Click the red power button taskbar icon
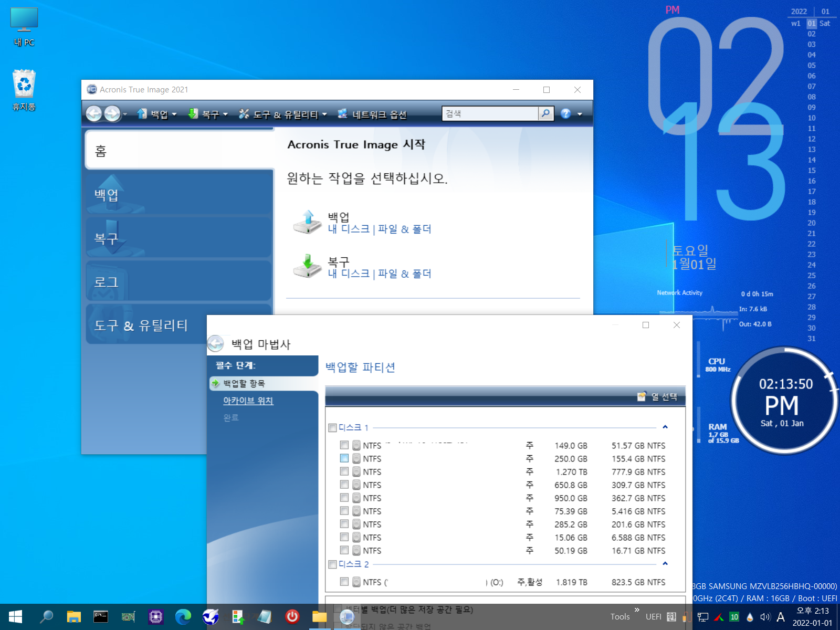840x630 pixels. pos(292,617)
